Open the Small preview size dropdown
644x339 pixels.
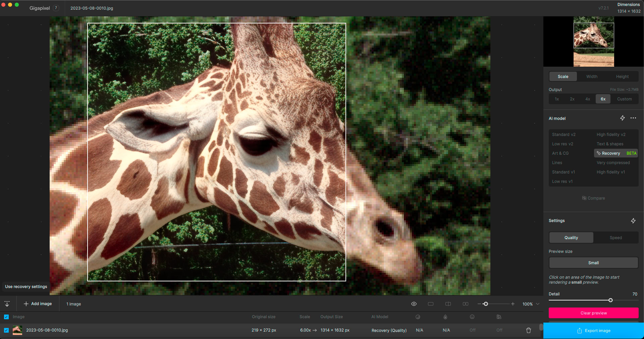(593, 263)
